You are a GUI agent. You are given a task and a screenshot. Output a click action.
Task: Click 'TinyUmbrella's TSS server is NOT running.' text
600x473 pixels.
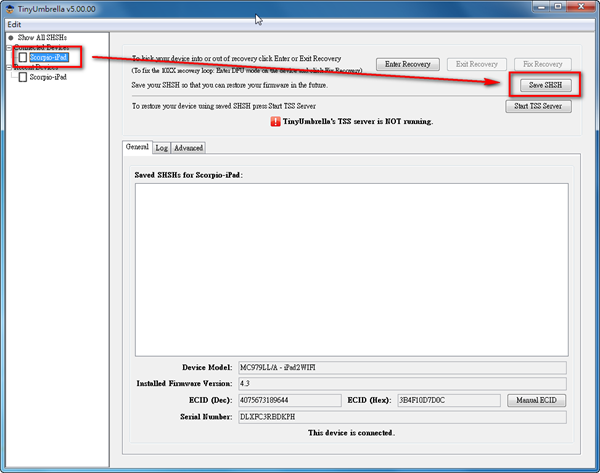[x=358, y=121]
